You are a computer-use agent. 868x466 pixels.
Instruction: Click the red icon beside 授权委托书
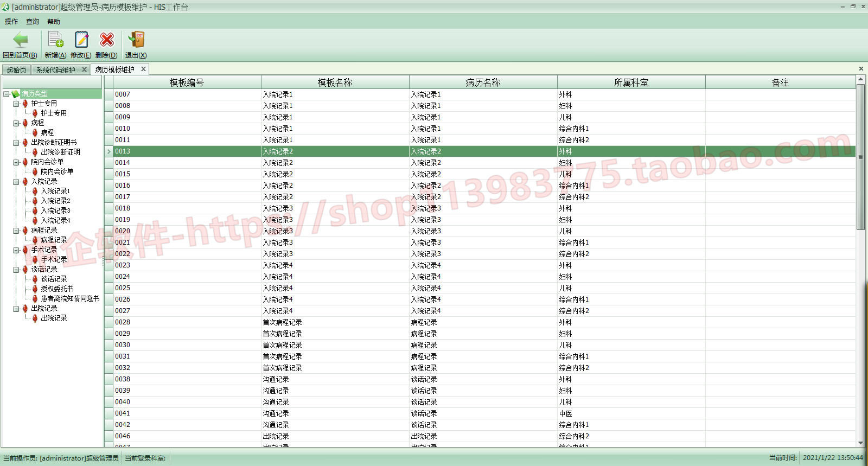[x=35, y=289]
